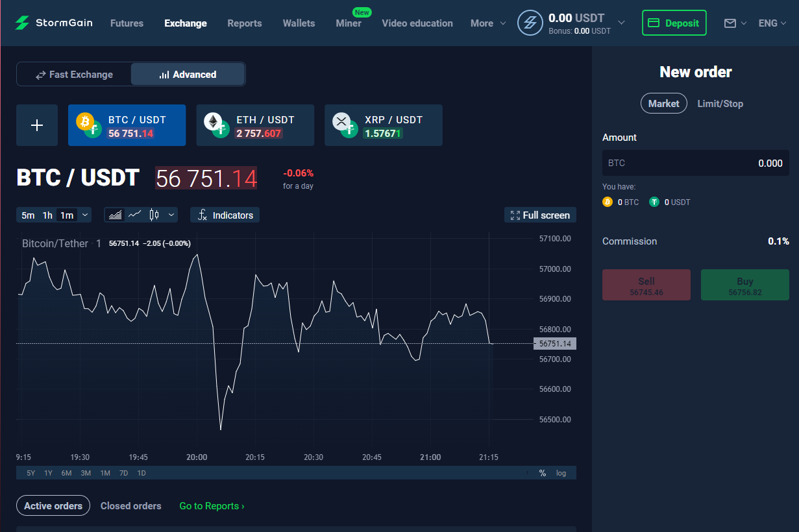Open the Wallets page
Viewport: 799px width, 532px height.
click(x=299, y=23)
